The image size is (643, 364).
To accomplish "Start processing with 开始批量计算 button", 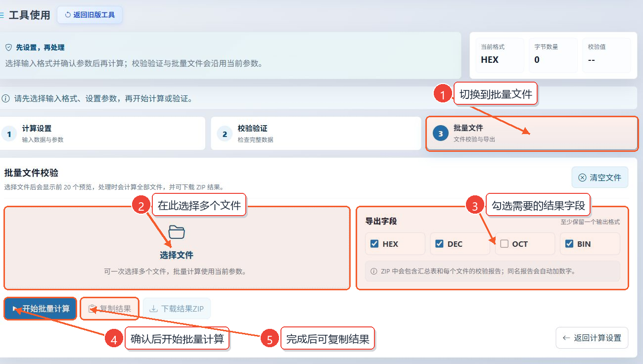I will pos(41,309).
